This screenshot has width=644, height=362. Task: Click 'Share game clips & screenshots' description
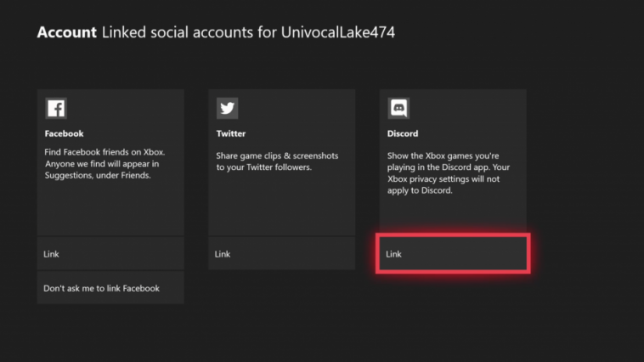click(277, 161)
